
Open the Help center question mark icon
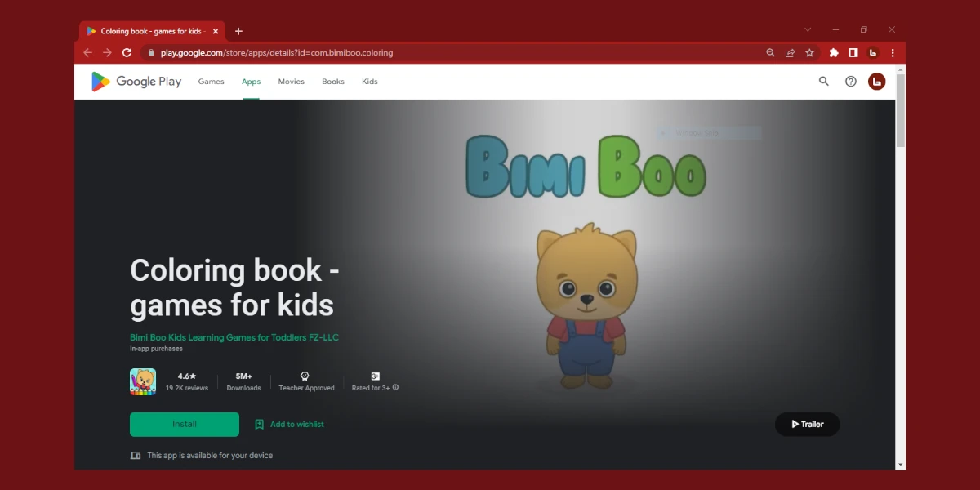(x=851, y=81)
